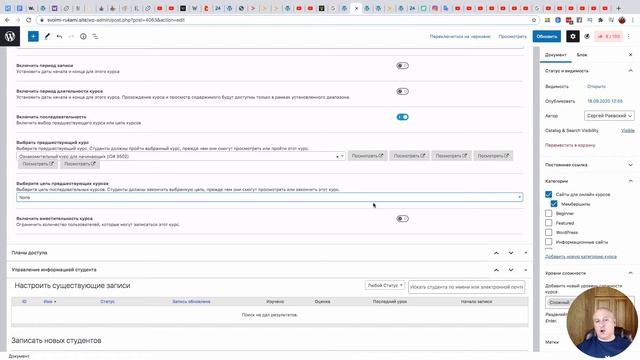This screenshot has width=640, height=360.
Task: Select the pencil edit tool
Action: pos(47,36)
